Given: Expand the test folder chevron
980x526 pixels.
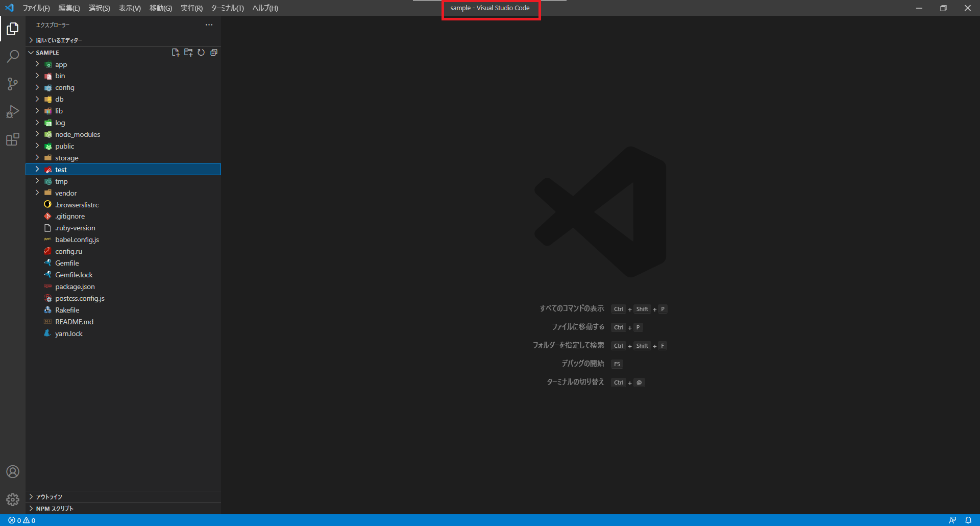Looking at the screenshot, I should 37,169.
